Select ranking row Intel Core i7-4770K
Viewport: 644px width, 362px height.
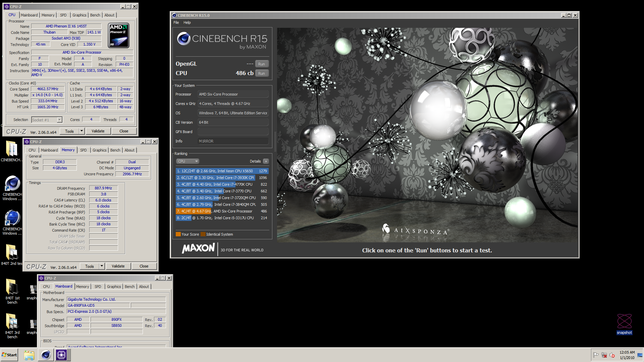(x=222, y=184)
